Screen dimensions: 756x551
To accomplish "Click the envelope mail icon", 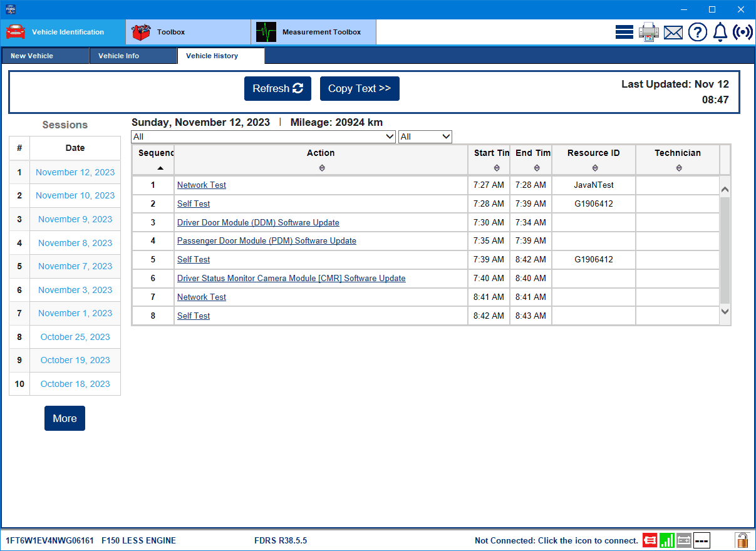I will click(x=673, y=33).
